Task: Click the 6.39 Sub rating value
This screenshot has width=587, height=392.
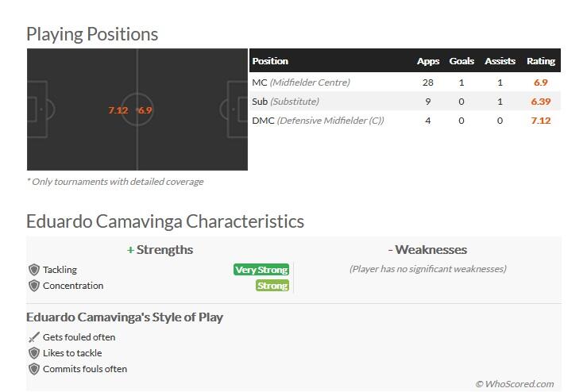Action: (x=541, y=102)
